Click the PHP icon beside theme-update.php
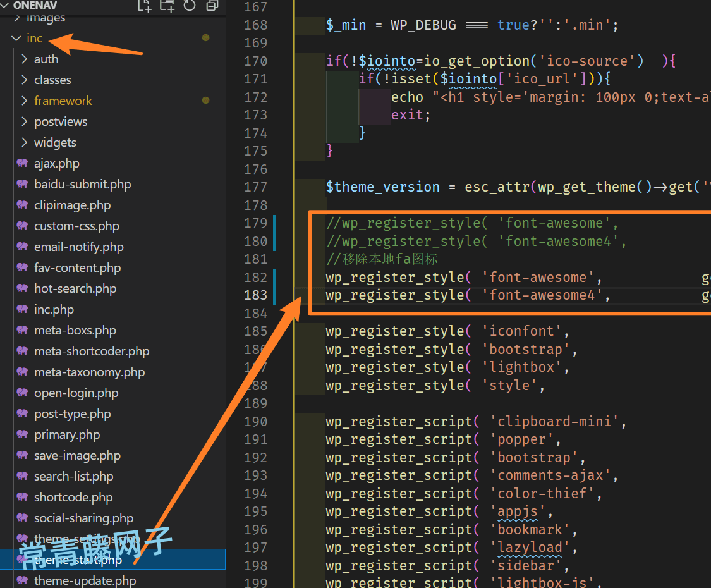Screen dimensions: 711x588 coord(22,580)
